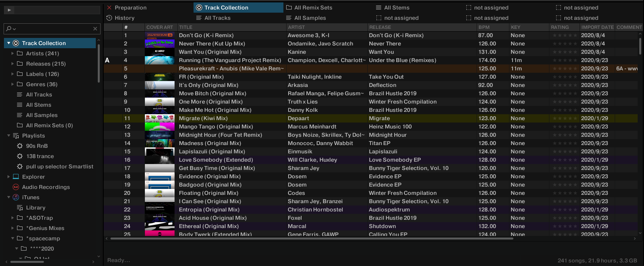The width and height of the screenshot is (644, 266).
Task: Expand the Genres (36) folder
Action: click(13, 84)
